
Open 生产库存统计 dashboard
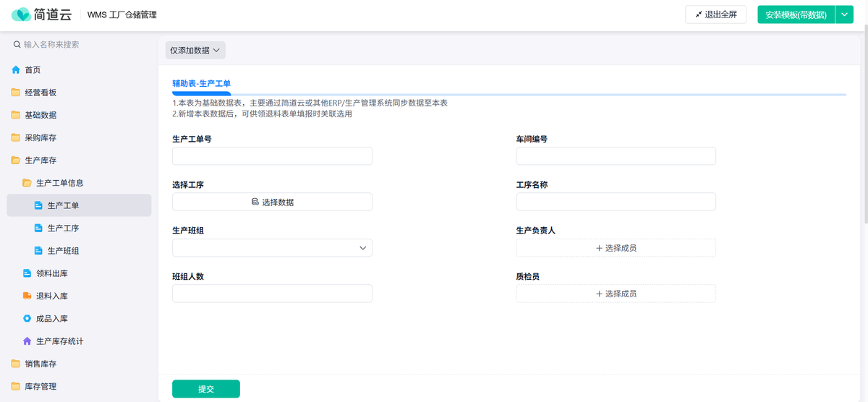pos(79,341)
